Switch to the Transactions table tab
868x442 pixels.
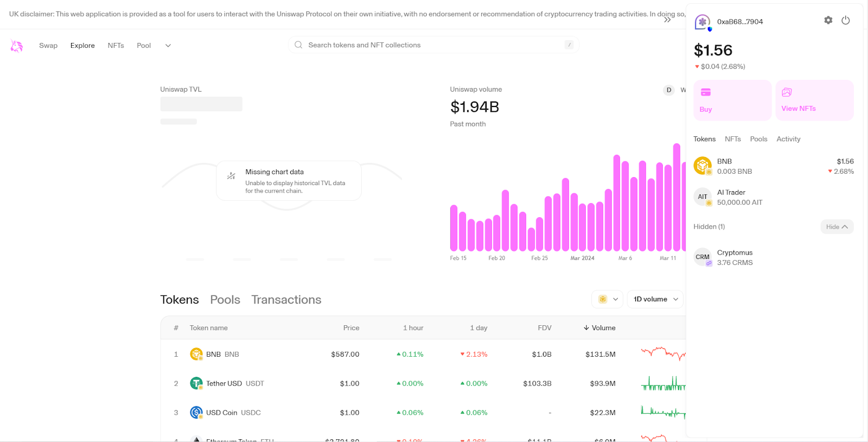tap(286, 300)
